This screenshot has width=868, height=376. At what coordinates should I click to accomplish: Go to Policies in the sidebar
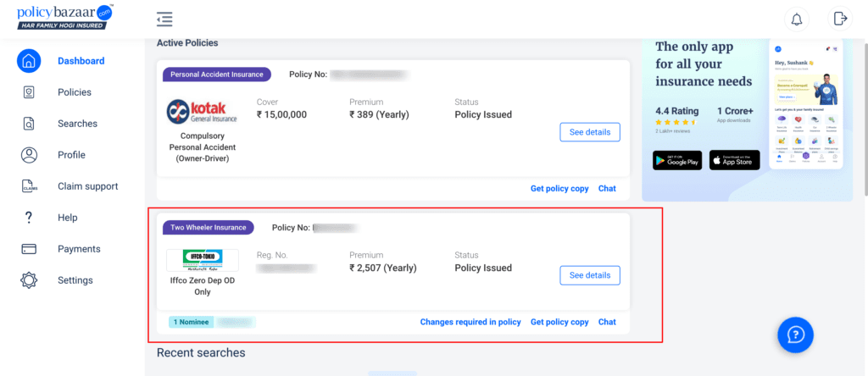(x=75, y=92)
